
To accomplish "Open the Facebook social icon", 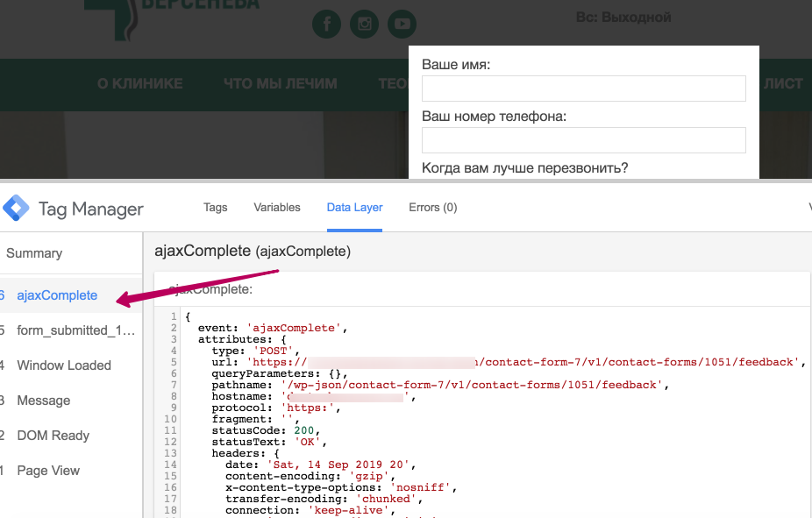I will point(327,24).
